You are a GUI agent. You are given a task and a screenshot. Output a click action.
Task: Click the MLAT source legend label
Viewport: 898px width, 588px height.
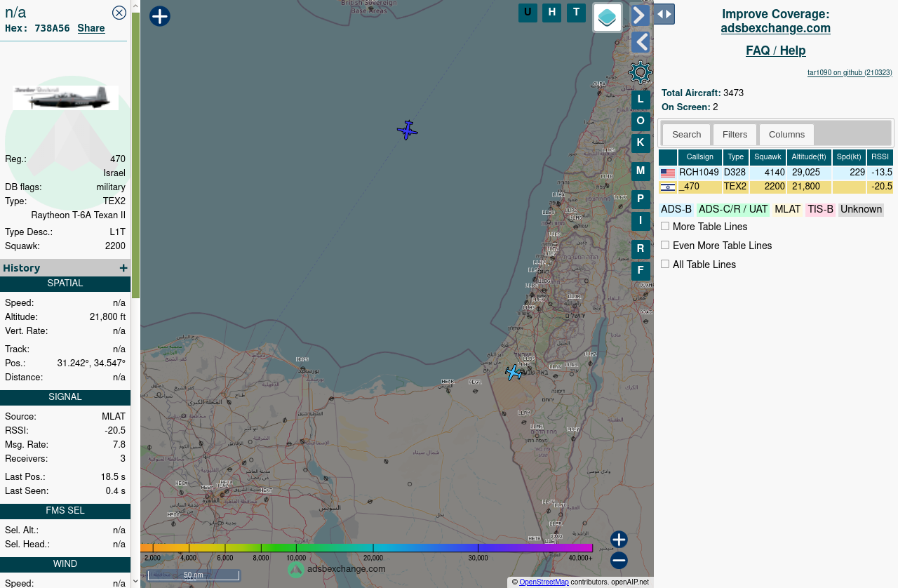tap(788, 210)
